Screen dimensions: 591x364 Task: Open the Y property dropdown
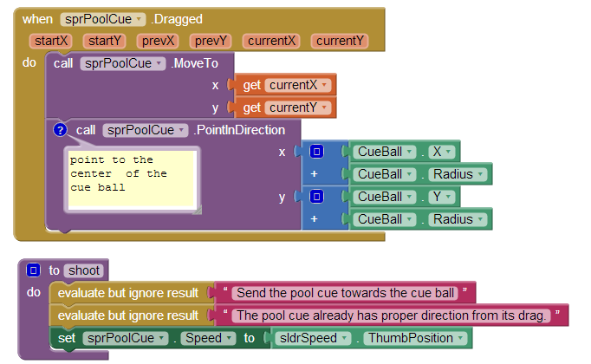pos(442,197)
